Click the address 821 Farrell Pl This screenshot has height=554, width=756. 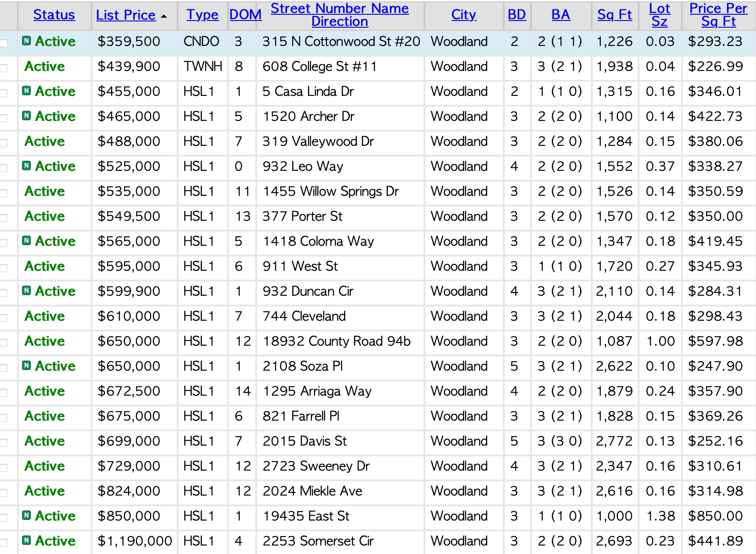pos(301,416)
